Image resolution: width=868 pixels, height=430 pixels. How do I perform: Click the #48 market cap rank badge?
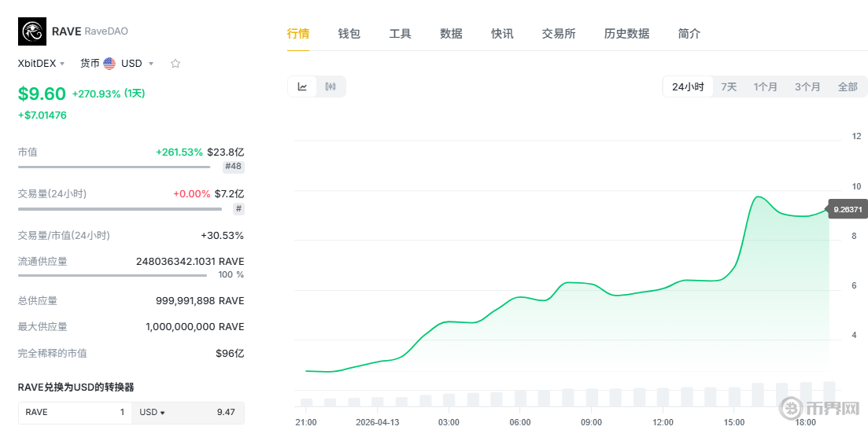click(x=234, y=167)
